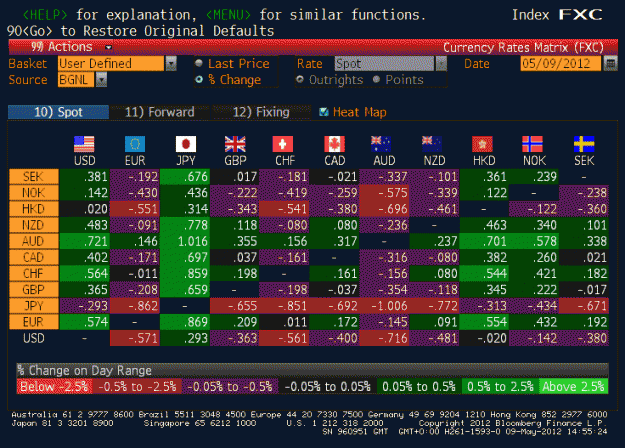Switch to the 11) Forward tab
Screen dimensions: 625x448
pos(159,112)
